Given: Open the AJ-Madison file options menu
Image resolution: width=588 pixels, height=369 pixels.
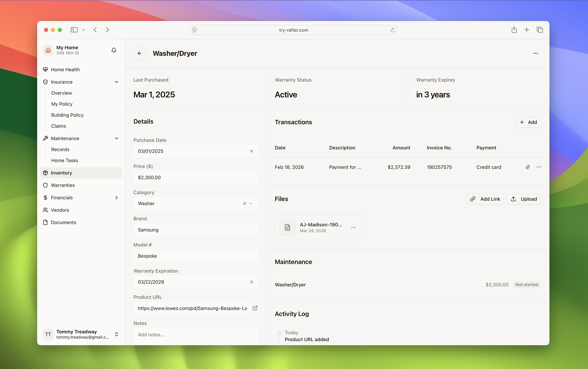Looking at the screenshot, I should [353, 228].
